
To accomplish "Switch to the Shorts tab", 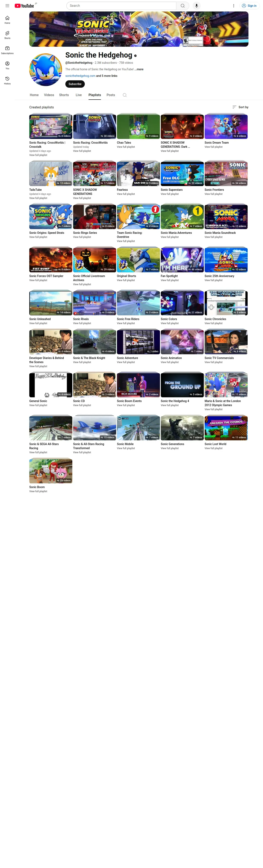I will pos(64,95).
